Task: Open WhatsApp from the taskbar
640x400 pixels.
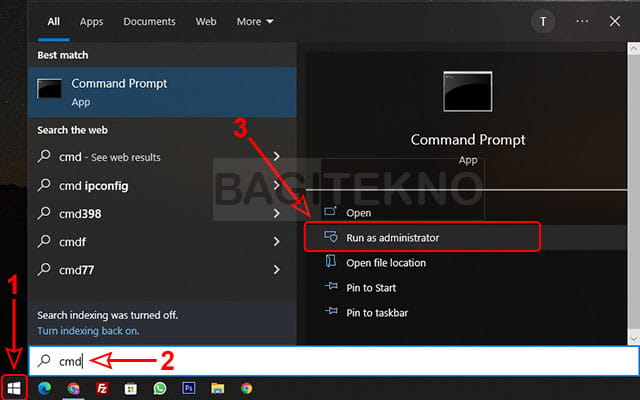Action: tap(160, 388)
